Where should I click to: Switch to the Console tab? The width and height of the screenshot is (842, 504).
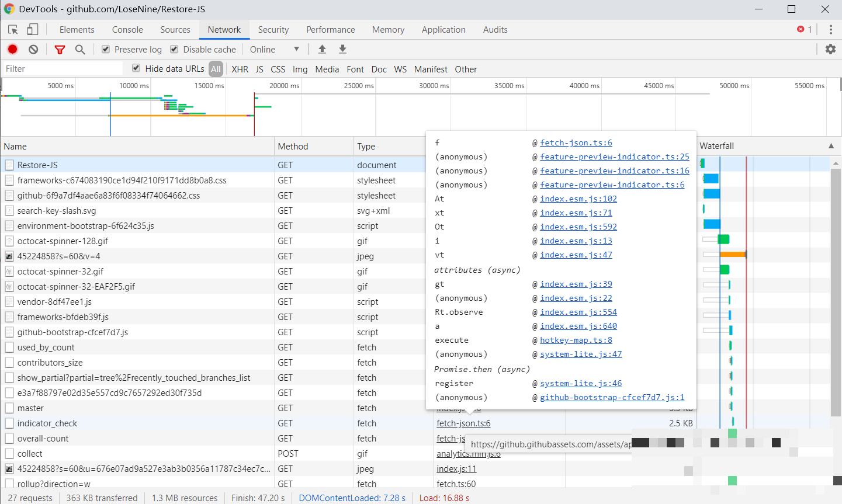click(x=127, y=30)
